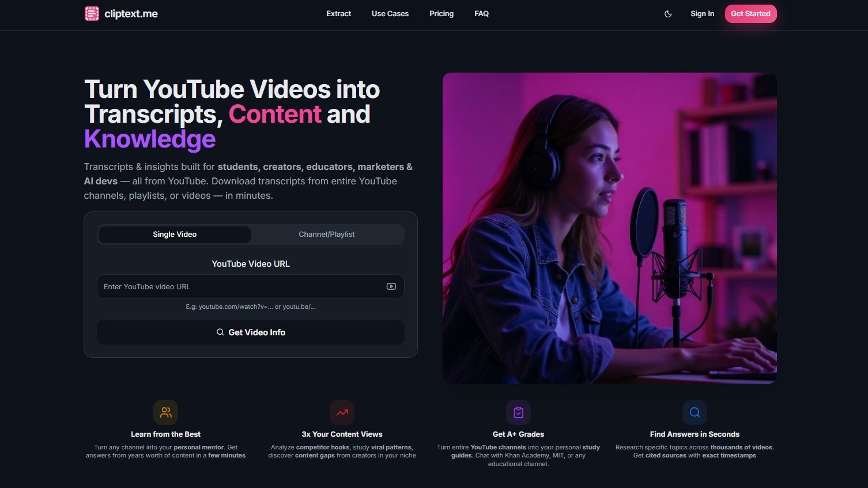The height and width of the screenshot is (488, 868).
Task: Open the Use Cases menu item
Action: (390, 13)
